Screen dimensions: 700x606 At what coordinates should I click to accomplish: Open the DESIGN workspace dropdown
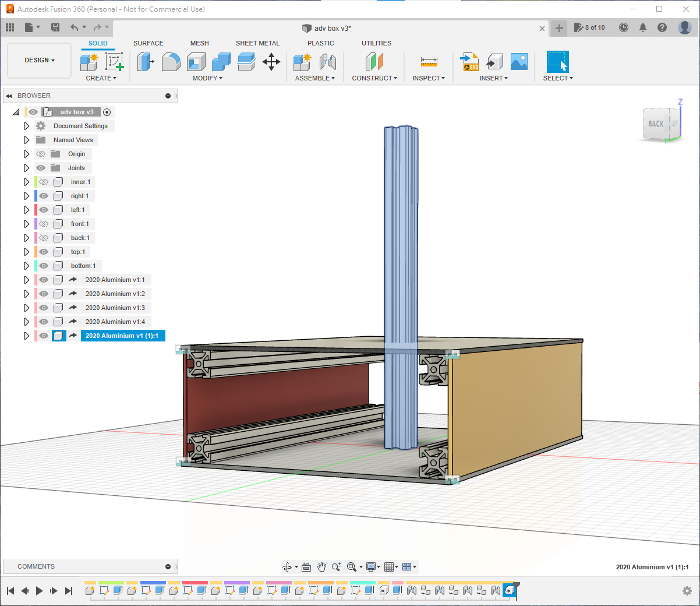point(40,61)
